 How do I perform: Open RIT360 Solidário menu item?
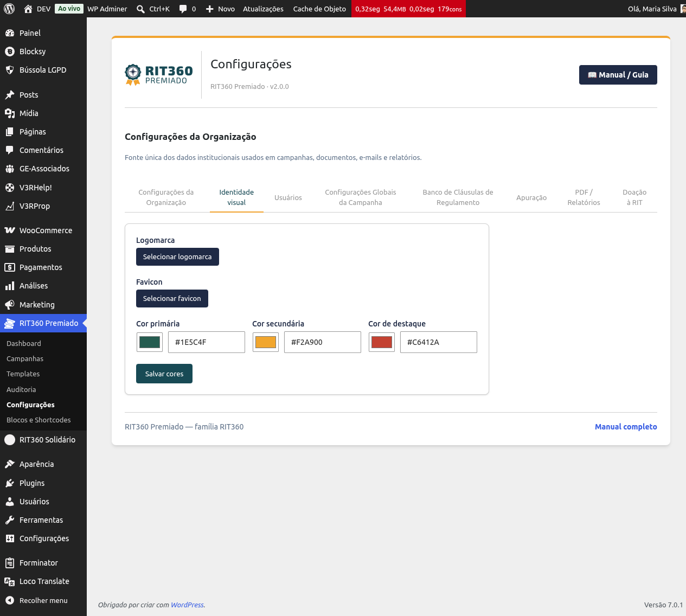click(43, 440)
